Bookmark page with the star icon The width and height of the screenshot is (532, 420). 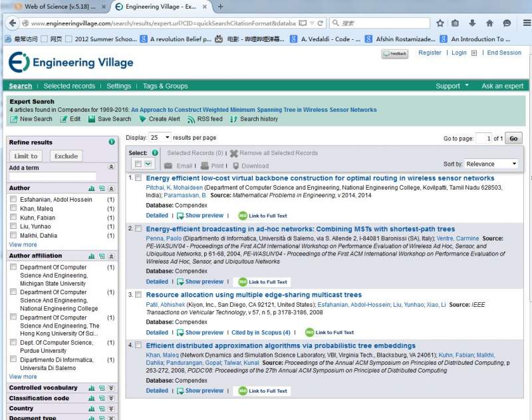(x=440, y=23)
